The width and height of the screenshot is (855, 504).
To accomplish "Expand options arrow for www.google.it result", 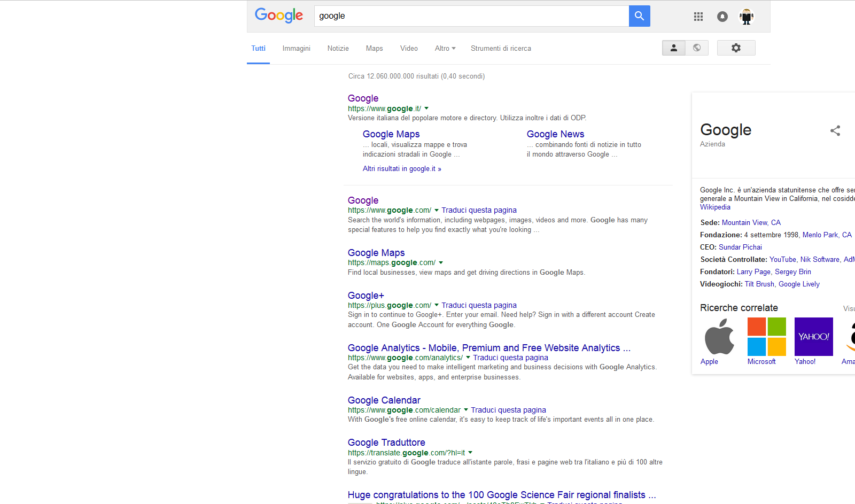I will [426, 108].
